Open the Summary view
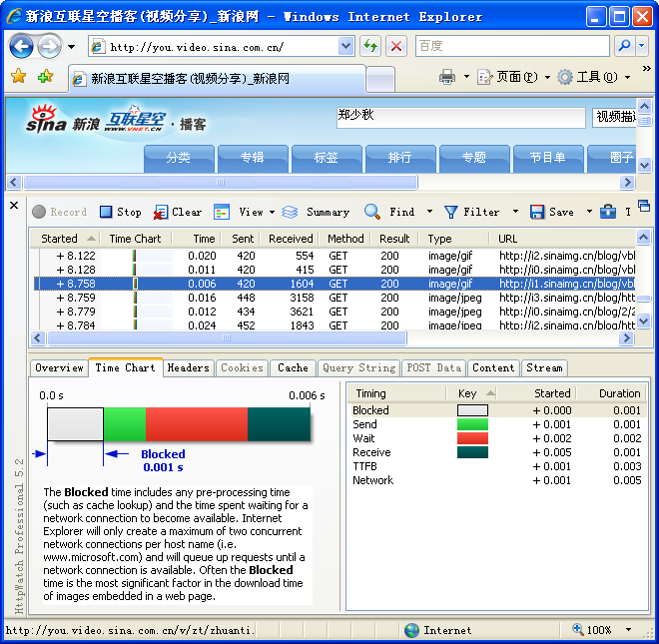659x644 pixels. [317, 212]
